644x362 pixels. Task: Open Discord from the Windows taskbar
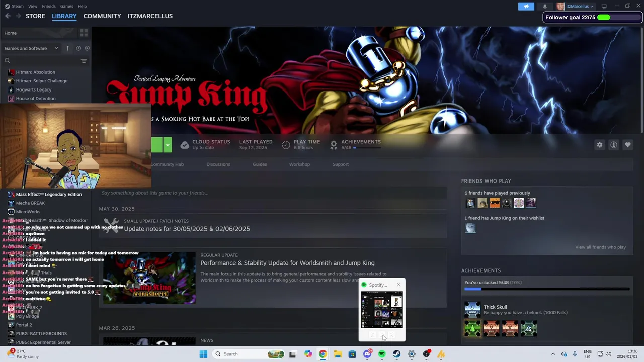367,354
